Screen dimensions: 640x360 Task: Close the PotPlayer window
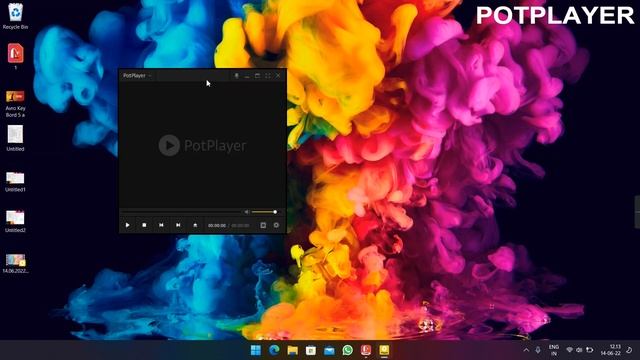tap(278, 76)
